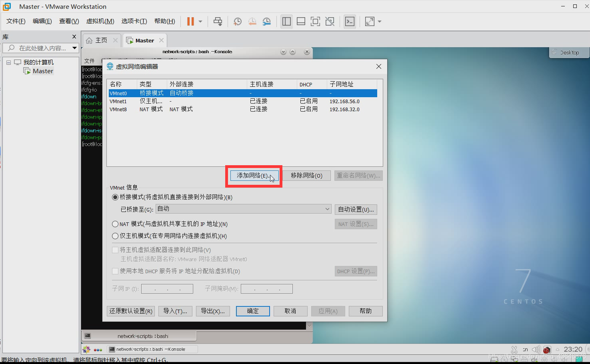Open the 文件(F) menu
Image resolution: width=590 pixels, height=364 pixels.
16,21
